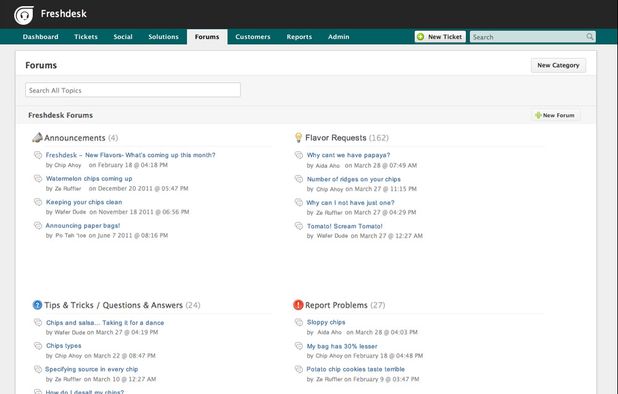Click the Freshdesk Forums category title
Image resolution: width=618 pixels, height=394 pixels.
click(x=60, y=115)
